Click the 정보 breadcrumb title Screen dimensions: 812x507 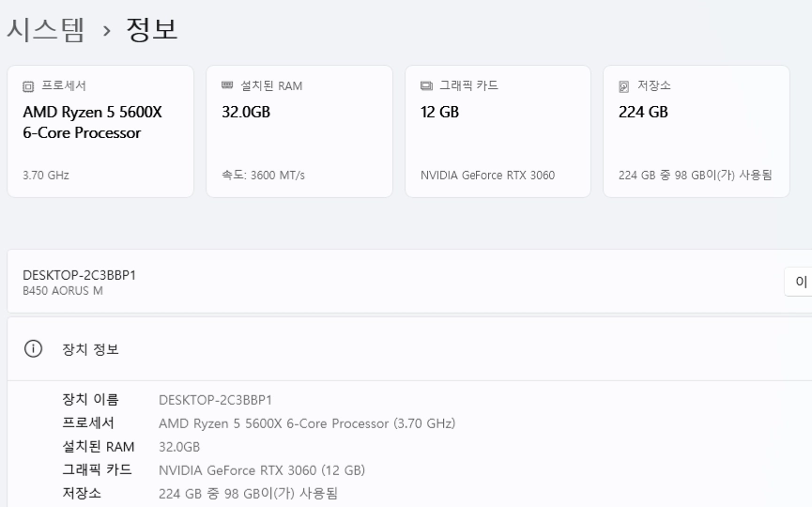coord(152,29)
